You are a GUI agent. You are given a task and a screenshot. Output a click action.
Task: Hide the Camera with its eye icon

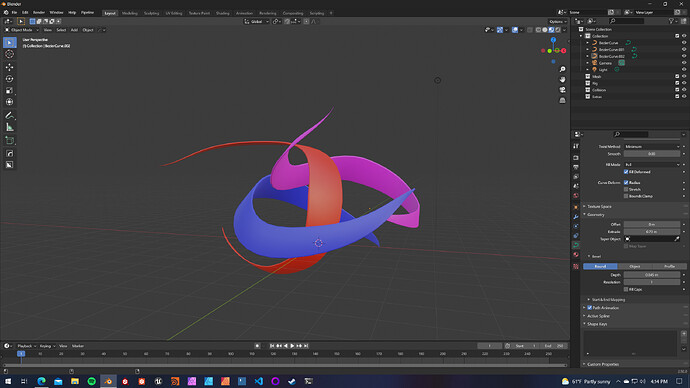coord(684,63)
